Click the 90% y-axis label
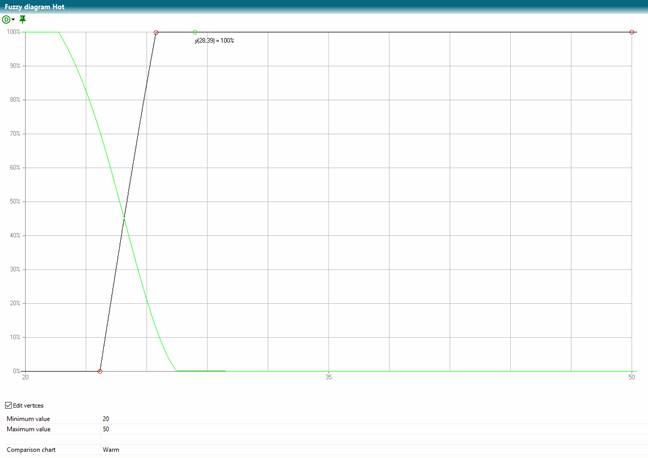 point(15,66)
